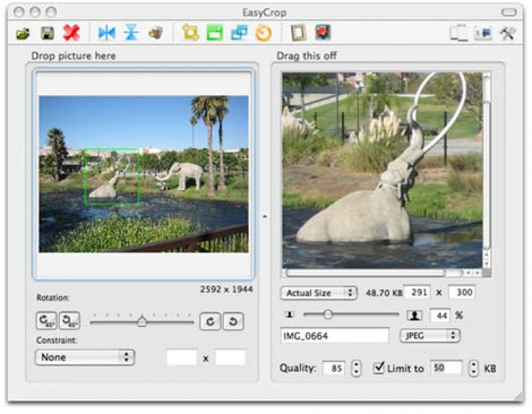Click the red X delete icon
Image resolution: width=532 pixels, height=414 pixels.
(x=72, y=33)
